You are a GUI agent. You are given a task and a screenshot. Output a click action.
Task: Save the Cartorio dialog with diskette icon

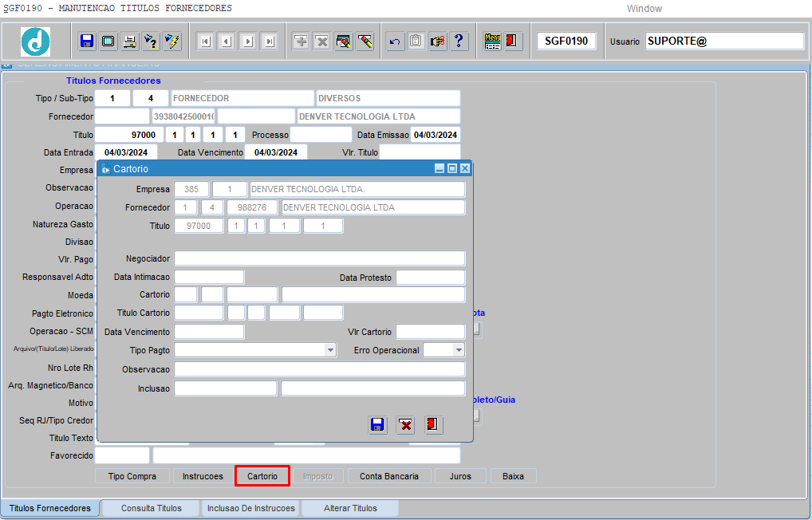tap(377, 425)
